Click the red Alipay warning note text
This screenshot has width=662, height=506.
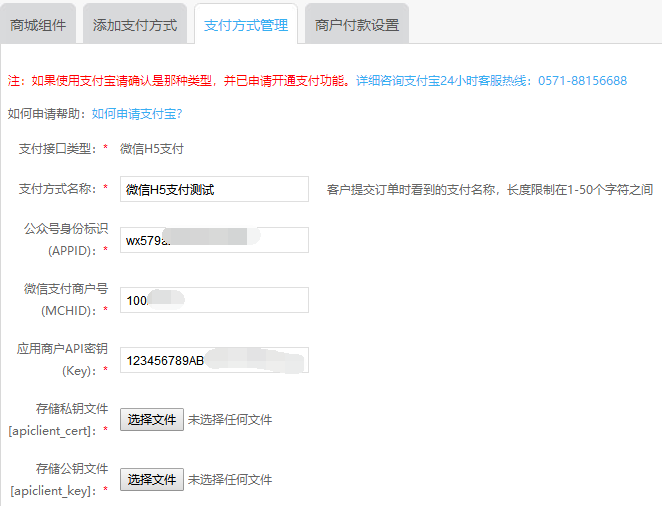click(x=178, y=81)
